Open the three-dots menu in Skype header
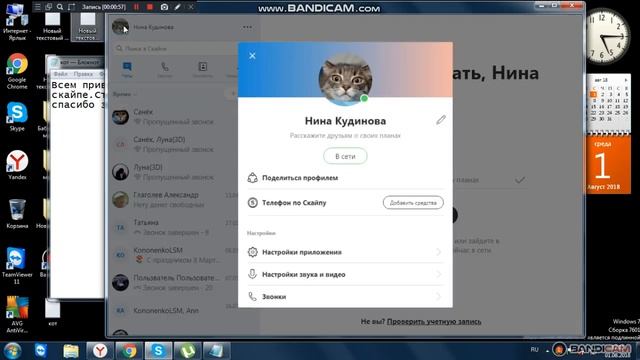 pyautogui.click(x=247, y=27)
